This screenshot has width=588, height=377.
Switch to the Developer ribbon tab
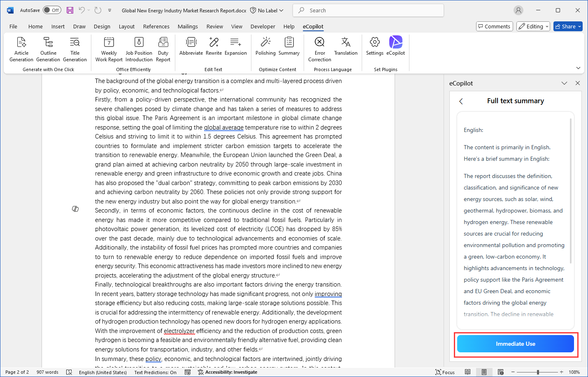pos(263,26)
